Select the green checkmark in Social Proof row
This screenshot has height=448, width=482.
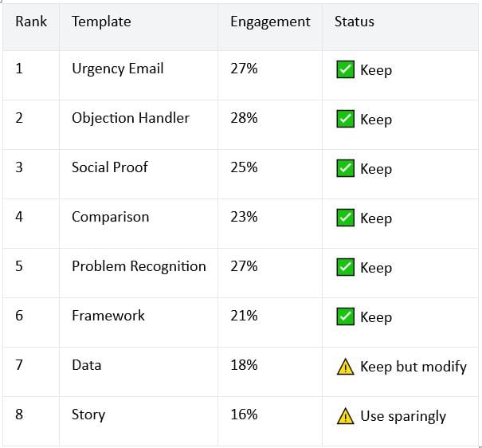[345, 168]
